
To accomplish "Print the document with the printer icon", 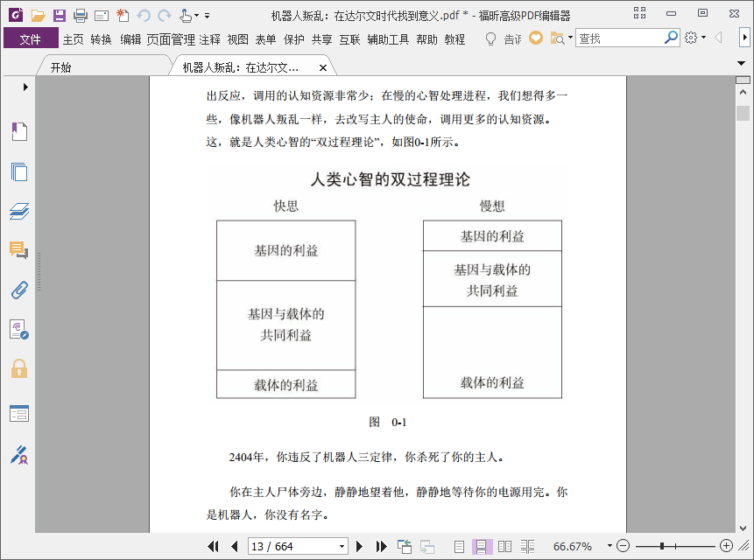I will point(81,16).
